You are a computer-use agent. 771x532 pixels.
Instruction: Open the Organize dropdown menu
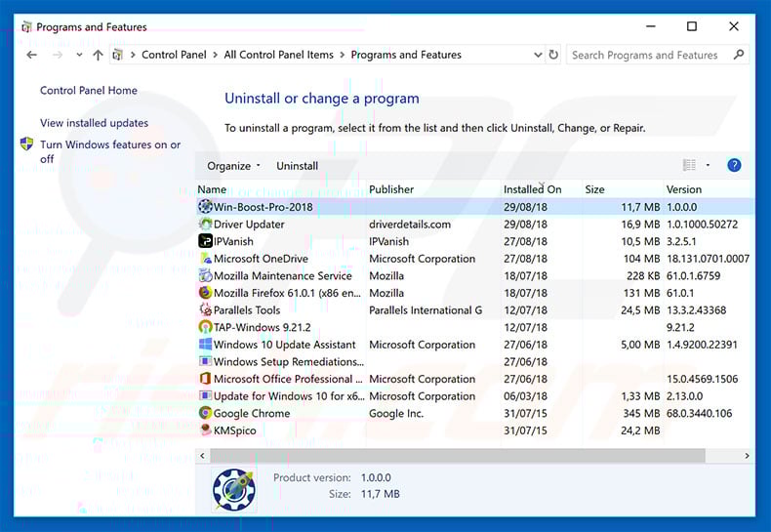pos(233,166)
